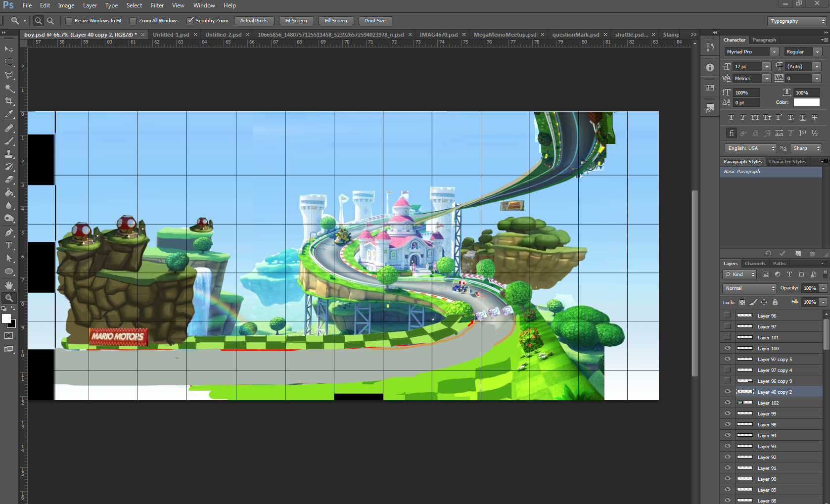The height and width of the screenshot is (504, 830).
Task: Open the Info panel icon
Action: (x=710, y=67)
